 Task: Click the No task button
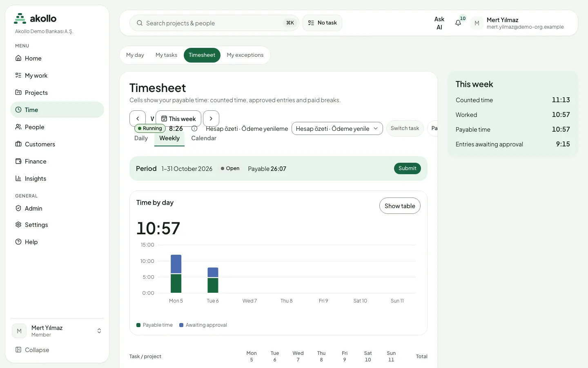click(322, 23)
